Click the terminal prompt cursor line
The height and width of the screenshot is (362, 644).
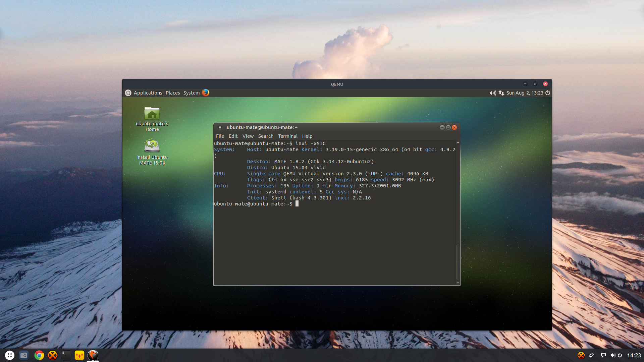pyautogui.click(x=256, y=204)
